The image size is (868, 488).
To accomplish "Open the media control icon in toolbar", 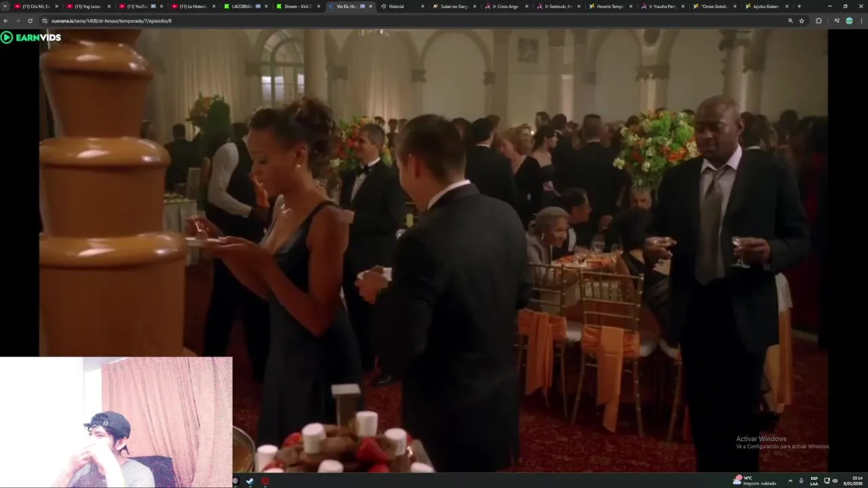I will pyautogui.click(x=837, y=21).
